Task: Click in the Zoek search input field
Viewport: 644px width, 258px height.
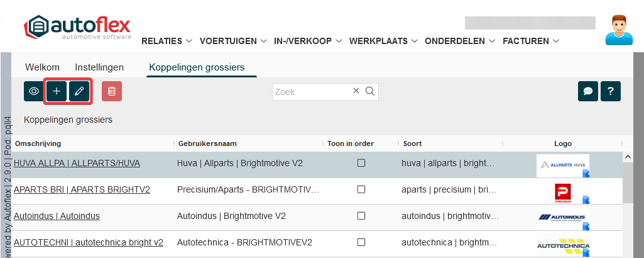Action: coord(311,92)
